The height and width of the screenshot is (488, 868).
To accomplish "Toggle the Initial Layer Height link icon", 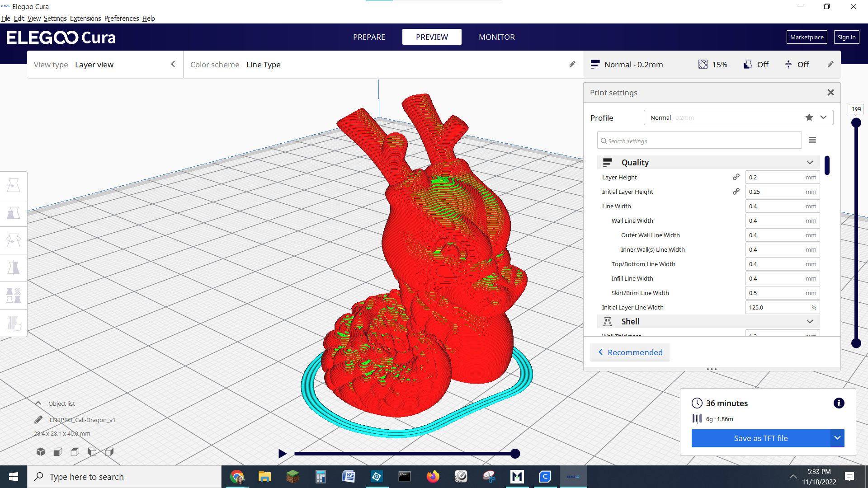I will [x=736, y=192].
